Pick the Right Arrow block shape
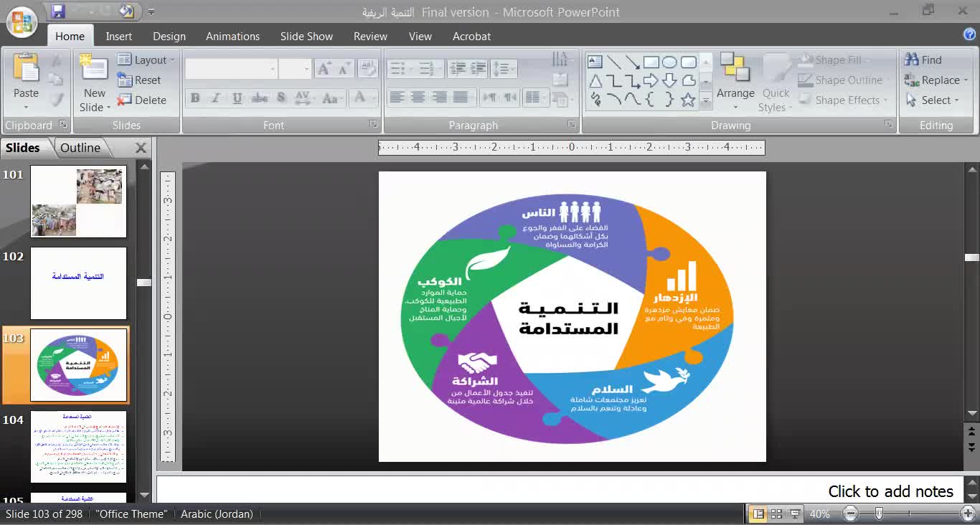Viewport: 980px width, 525px height. pos(651,81)
